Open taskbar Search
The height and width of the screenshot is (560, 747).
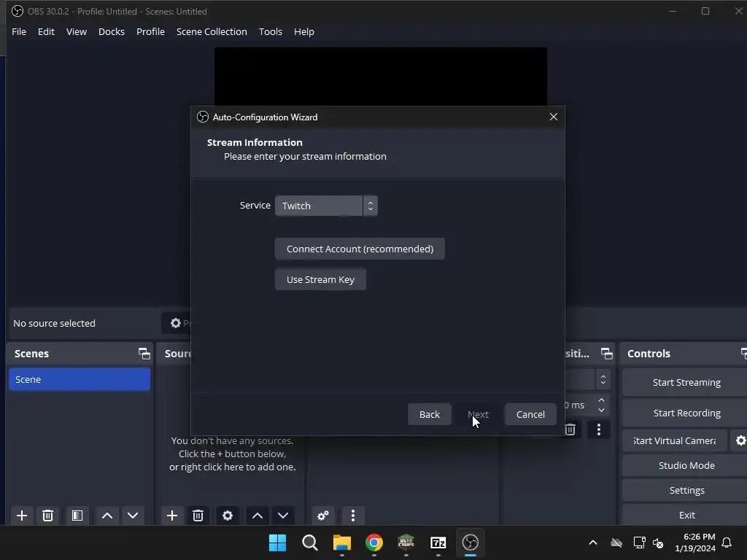click(309, 542)
